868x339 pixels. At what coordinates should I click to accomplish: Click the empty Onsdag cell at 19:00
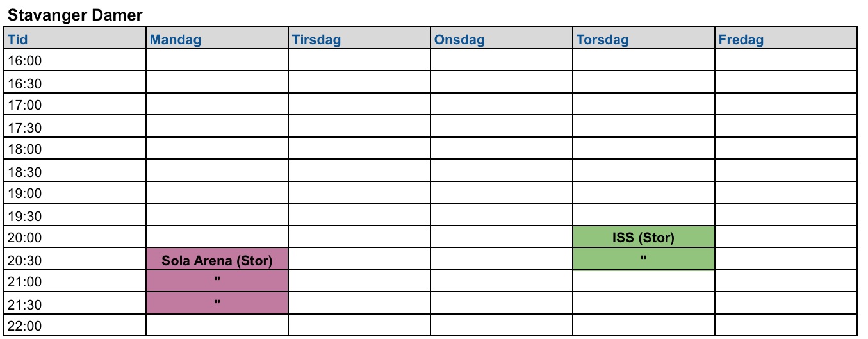[x=501, y=194]
